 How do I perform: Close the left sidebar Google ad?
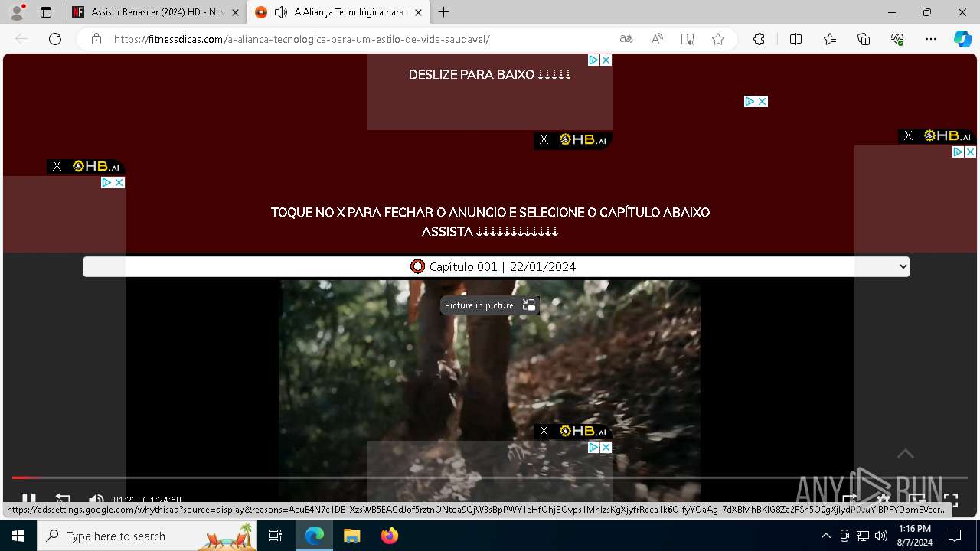point(119,182)
